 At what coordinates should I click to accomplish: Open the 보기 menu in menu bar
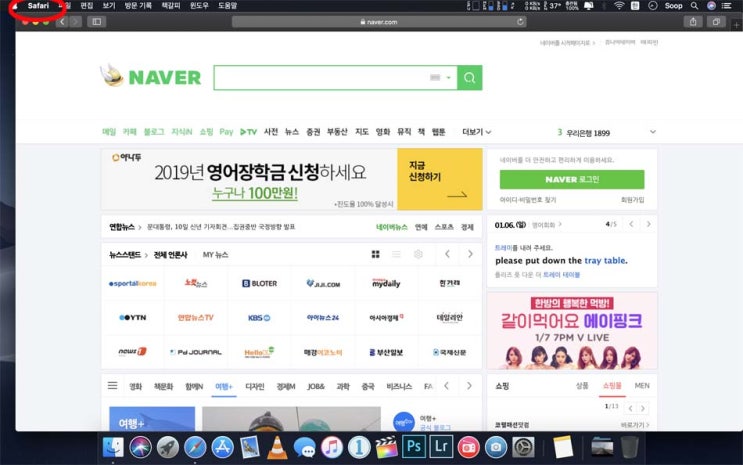point(109,6)
